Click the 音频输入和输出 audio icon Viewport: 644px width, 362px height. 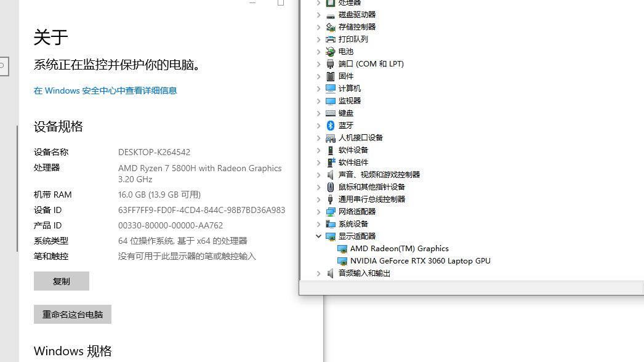pos(330,273)
